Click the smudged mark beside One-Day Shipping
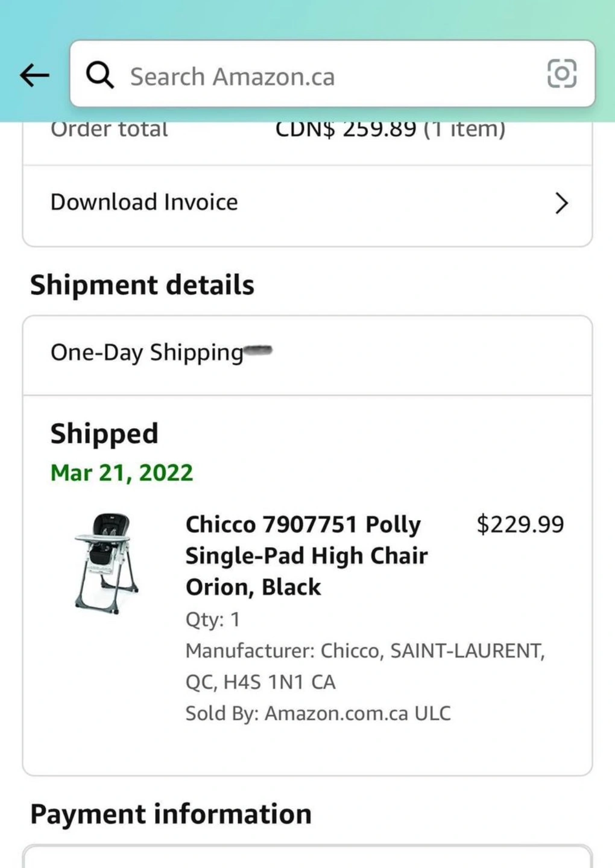 point(259,350)
